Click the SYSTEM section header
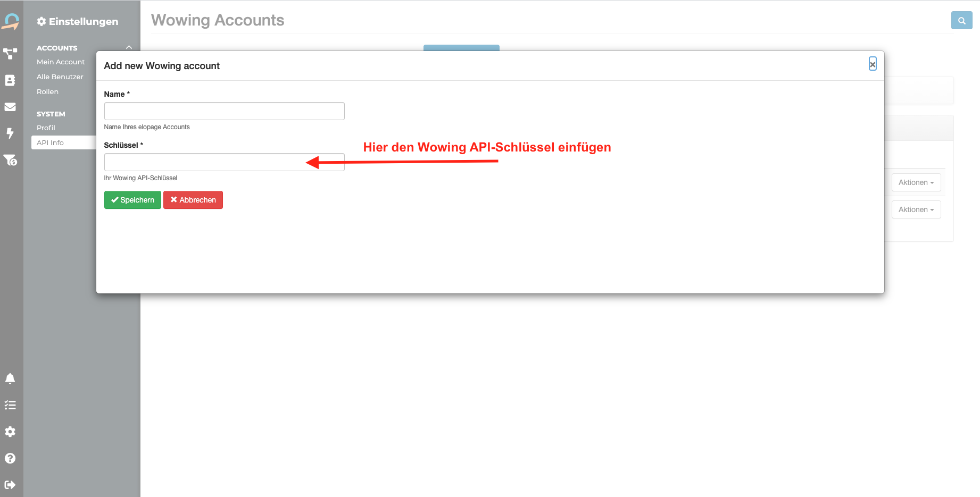The image size is (980, 497). point(51,114)
